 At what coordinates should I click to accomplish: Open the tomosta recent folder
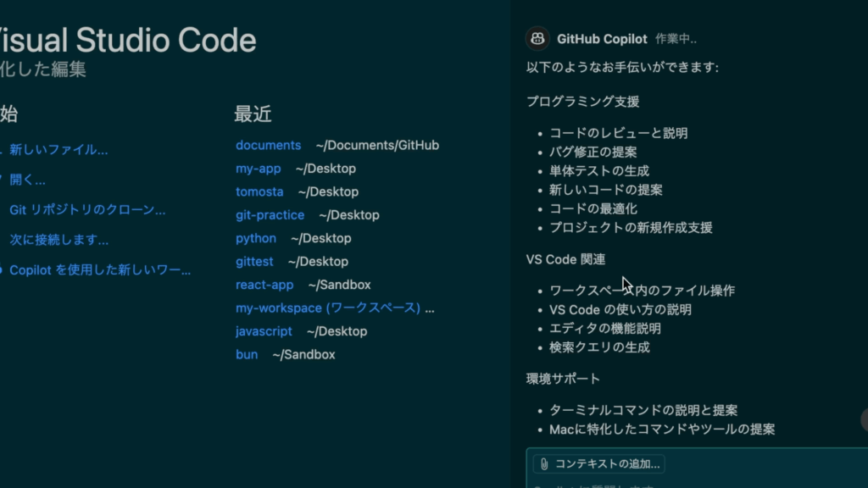[259, 192]
